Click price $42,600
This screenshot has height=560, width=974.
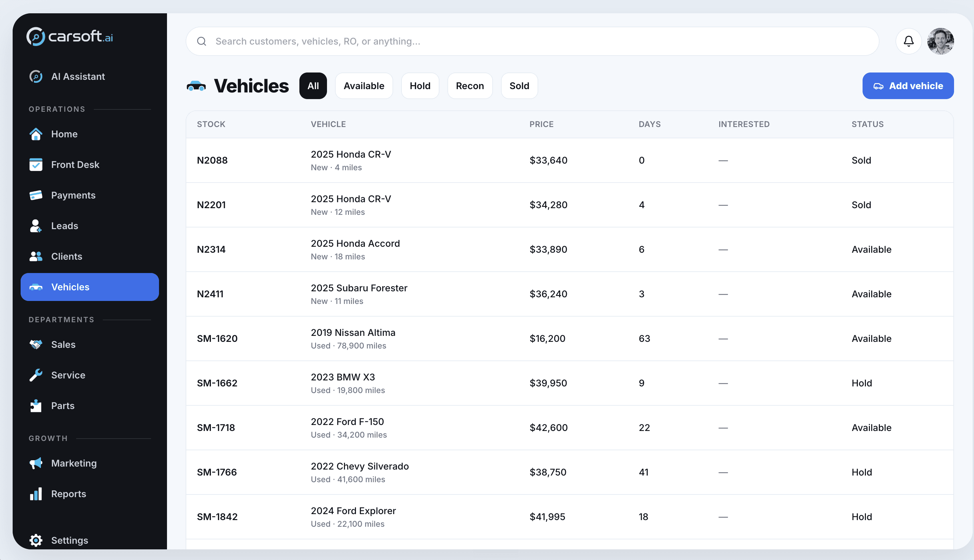point(549,428)
